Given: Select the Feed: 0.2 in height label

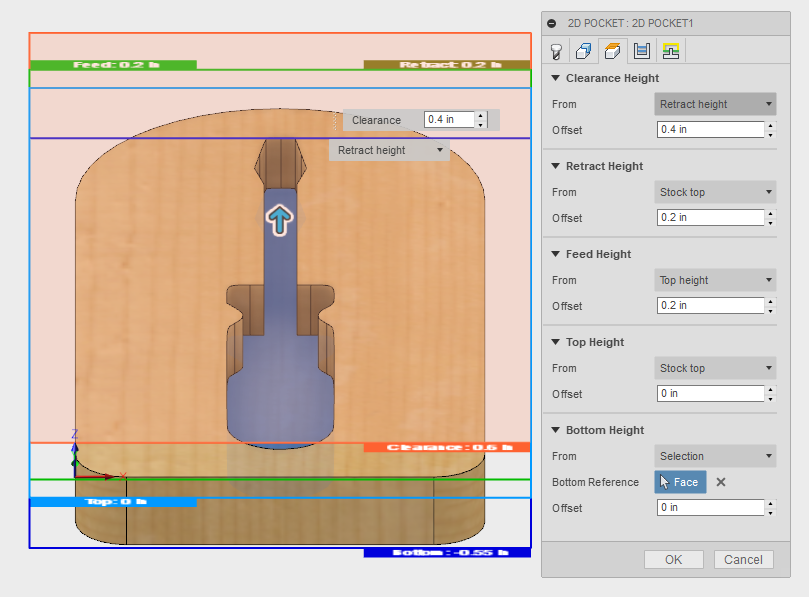Looking at the screenshot, I should pos(114,64).
